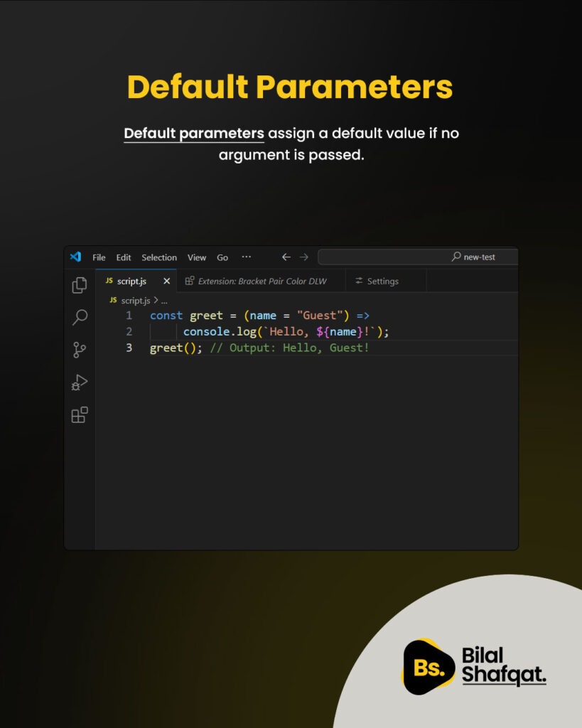This screenshot has width=582, height=728.
Task: Click console.log on line 2
Action: coord(220,331)
